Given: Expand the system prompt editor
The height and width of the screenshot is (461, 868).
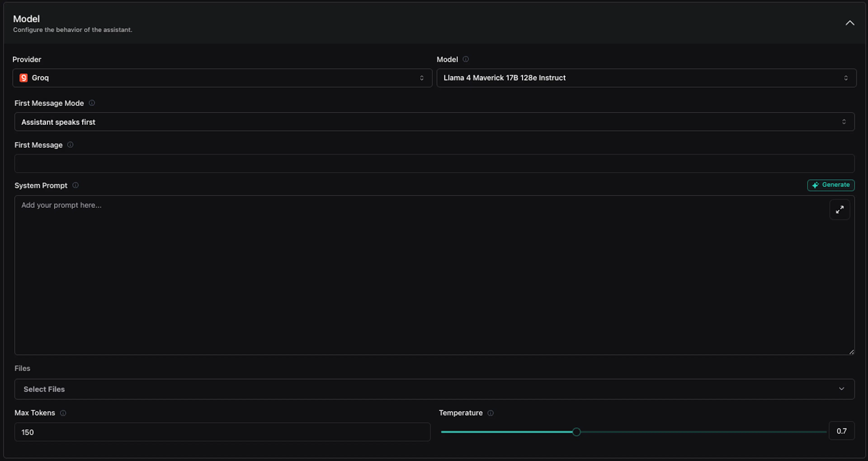Looking at the screenshot, I should (x=840, y=210).
